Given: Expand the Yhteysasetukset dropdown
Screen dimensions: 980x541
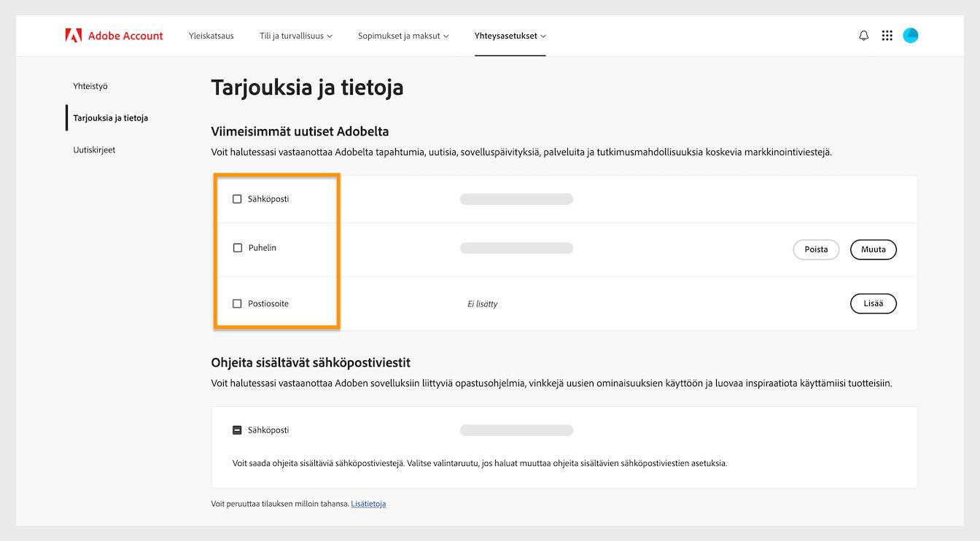Looking at the screenshot, I should click(510, 34).
